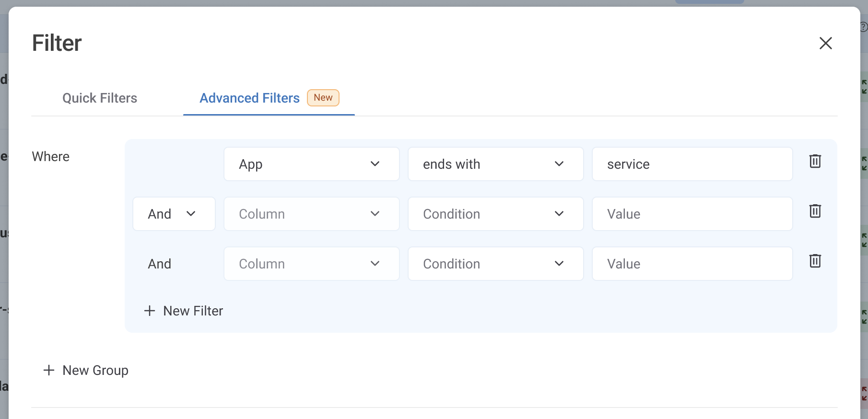The image size is (868, 419).
Task: Create a new filter group with New Group
Action: coord(86,371)
